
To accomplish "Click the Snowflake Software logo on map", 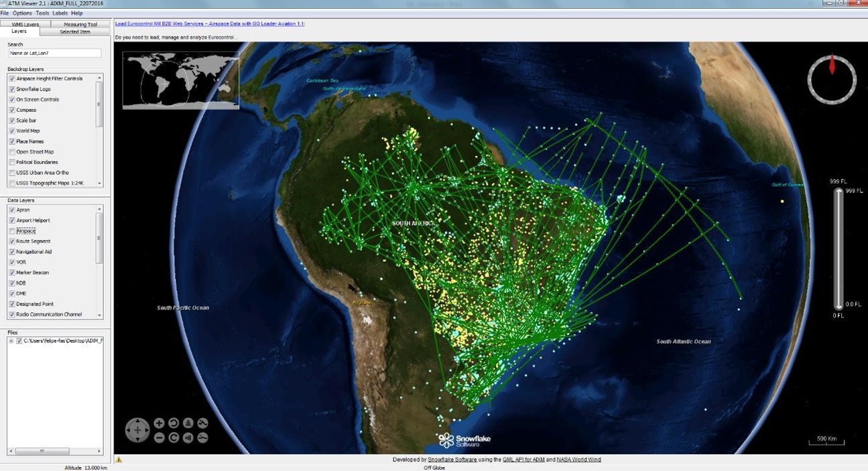I will (464, 440).
